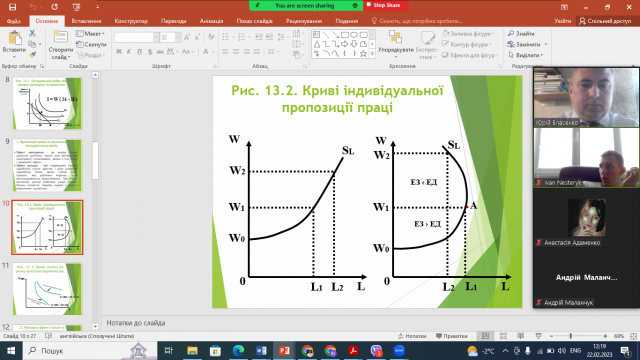Viewport: 640px width, 360px height.
Task: Switch to reading view icon
Action: (x=520, y=336)
